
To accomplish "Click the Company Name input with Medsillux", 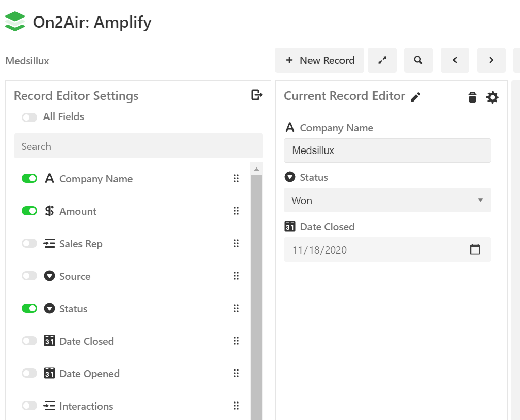I will 387,150.
